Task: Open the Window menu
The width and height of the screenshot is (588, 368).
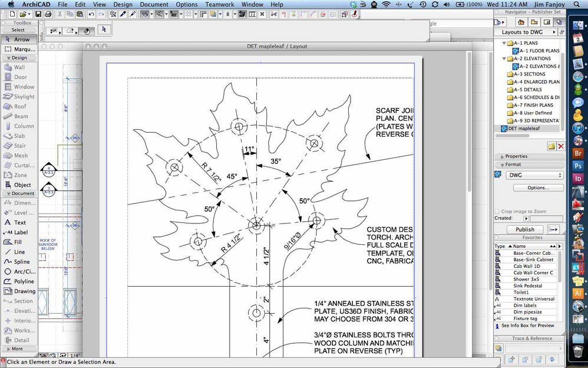Action: (x=252, y=5)
